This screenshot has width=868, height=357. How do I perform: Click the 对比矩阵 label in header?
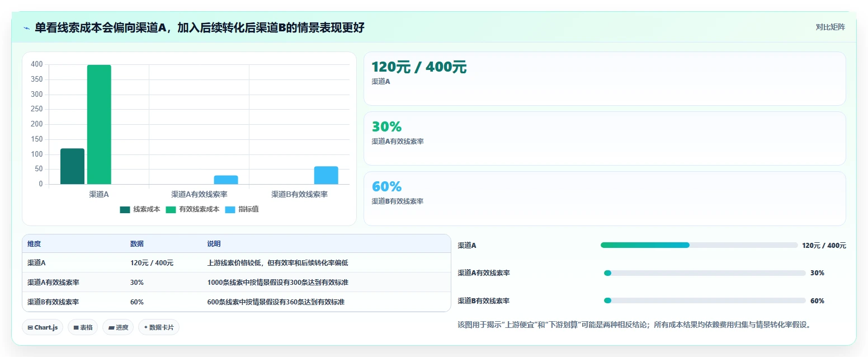[830, 27]
